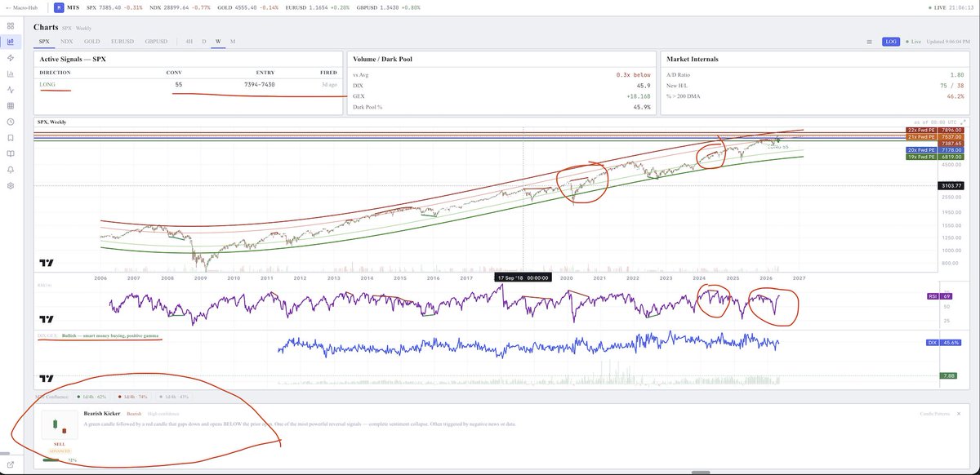980x475 pixels.
Task: Open the bell notifications icon in sidebar
Action: coord(10,169)
